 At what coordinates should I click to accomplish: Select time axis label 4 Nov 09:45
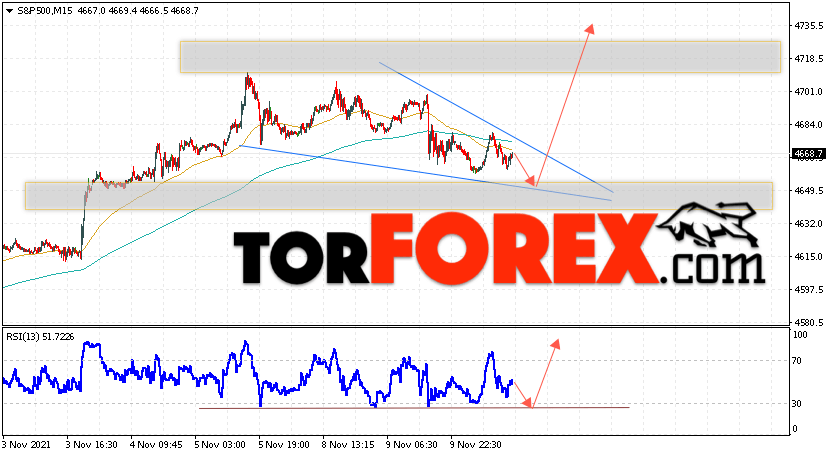coord(156,444)
